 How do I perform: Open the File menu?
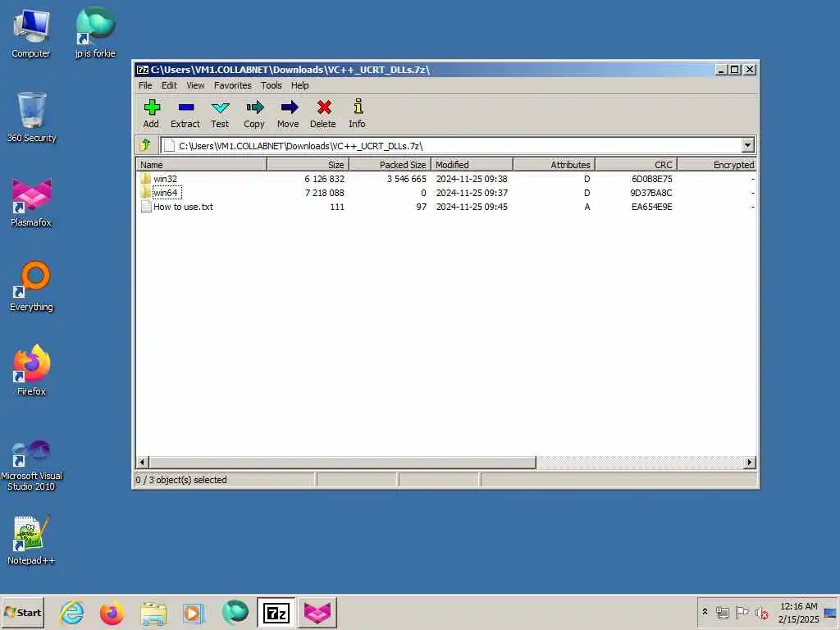tap(145, 85)
